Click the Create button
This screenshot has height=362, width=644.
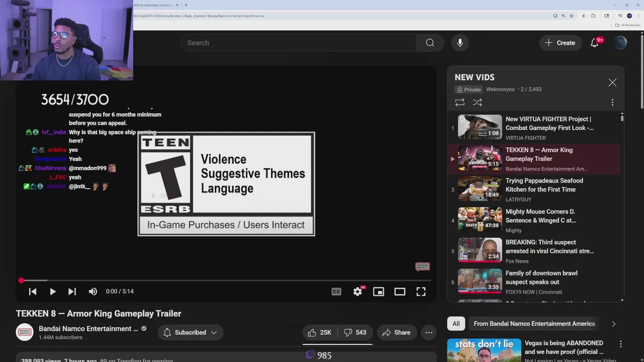[560, 43]
